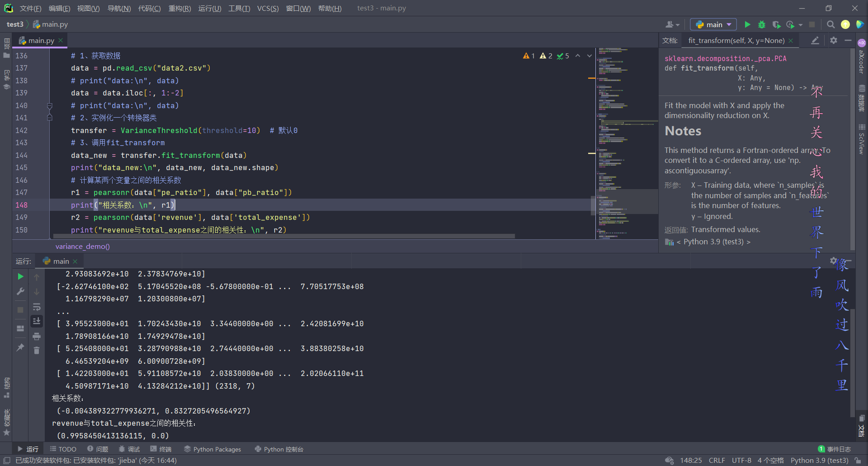Go to the next highlighted error arrow
868x466 pixels.
590,56
